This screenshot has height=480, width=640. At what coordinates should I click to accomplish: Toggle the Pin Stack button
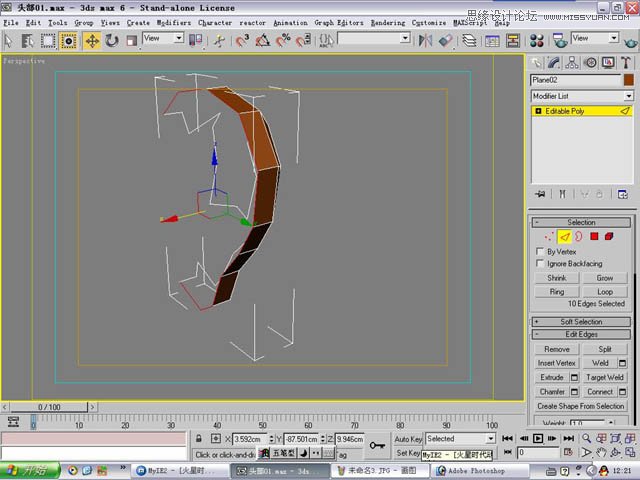point(540,194)
